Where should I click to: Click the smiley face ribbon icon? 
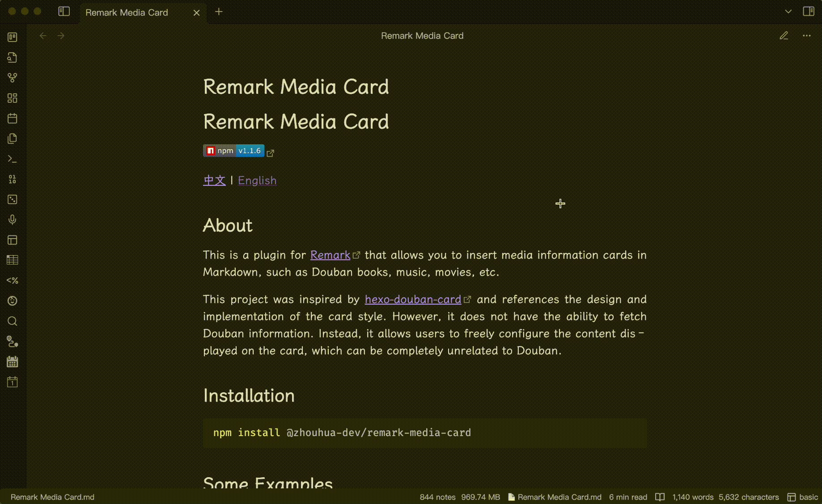click(13, 301)
